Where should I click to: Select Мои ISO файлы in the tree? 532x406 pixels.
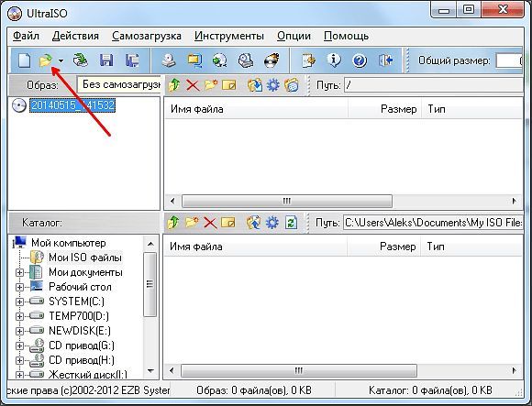click(84, 258)
